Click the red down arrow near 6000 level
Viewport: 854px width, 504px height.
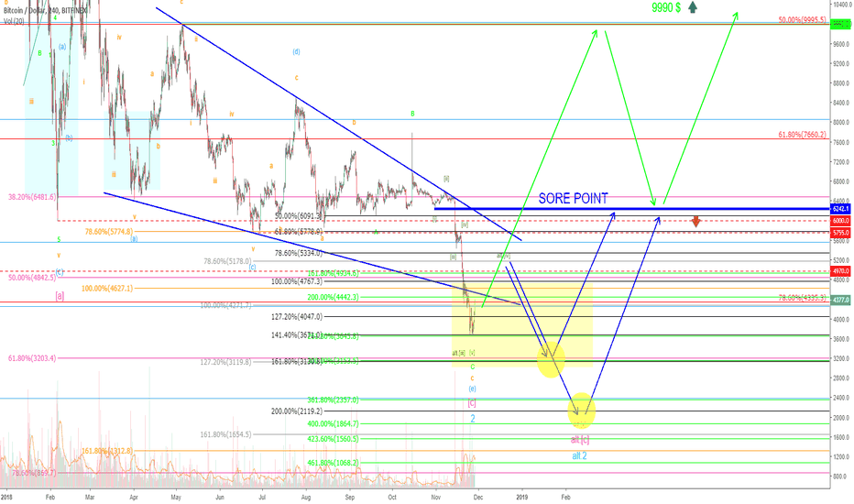tap(695, 221)
